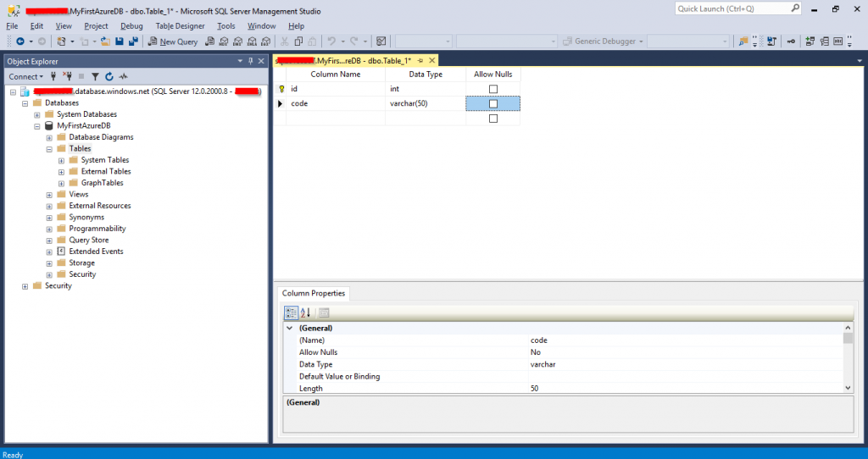The height and width of the screenshot is (459, 868).
Task: Click the Manage Indexes and Keys icon
Action: pyautogui.click(x=824, y=41)
